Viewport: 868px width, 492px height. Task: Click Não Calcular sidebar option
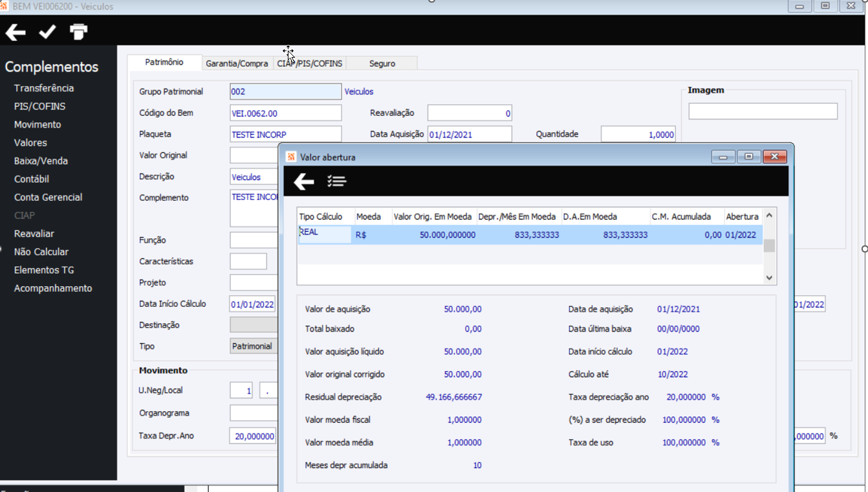tap(41, 252)
